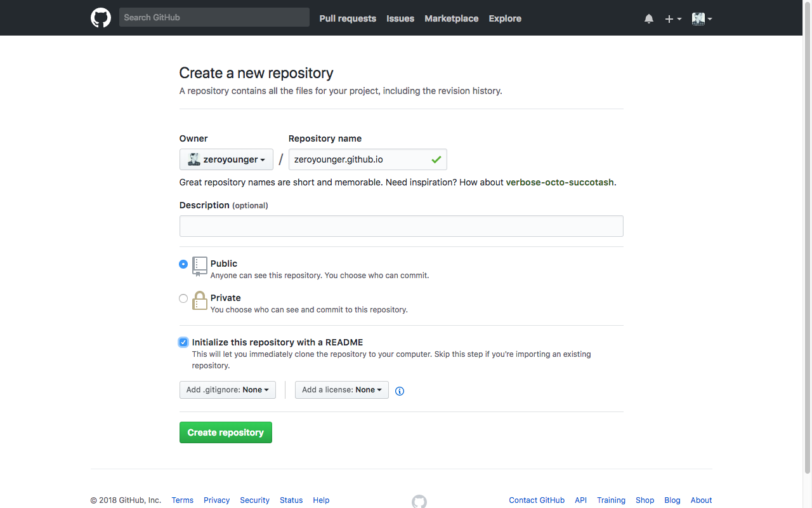The width and height of the screenshot is (812, 508).
Task: Open the Status footer link
Action: click(x=291, y=500)
